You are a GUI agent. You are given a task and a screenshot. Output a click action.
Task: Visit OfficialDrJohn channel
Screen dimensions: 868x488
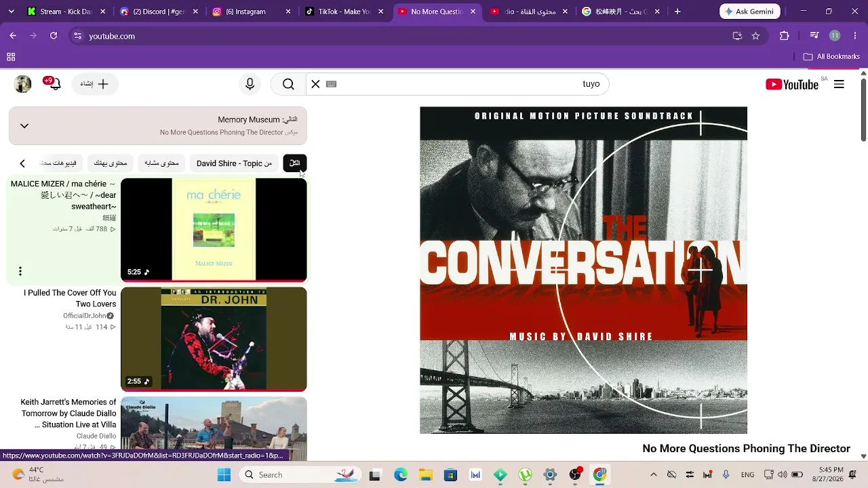click(88, 316)
